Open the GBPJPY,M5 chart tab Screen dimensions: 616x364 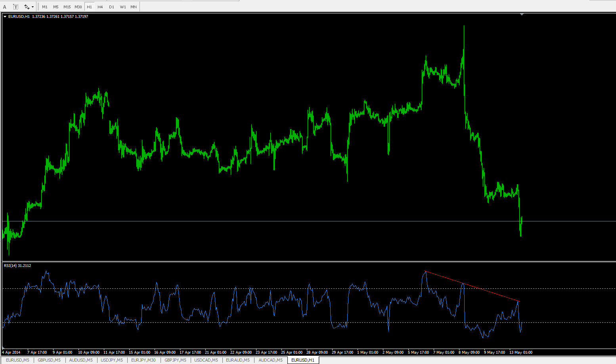175,360
